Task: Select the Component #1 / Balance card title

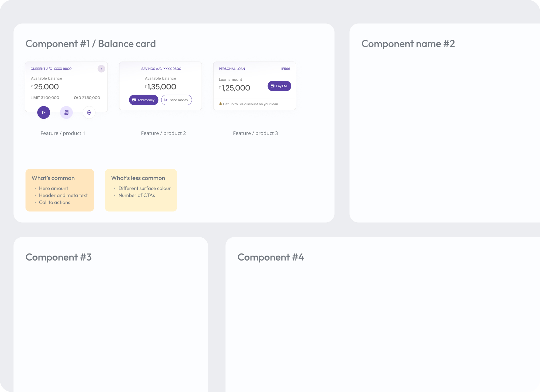Action: click(90, 44)
